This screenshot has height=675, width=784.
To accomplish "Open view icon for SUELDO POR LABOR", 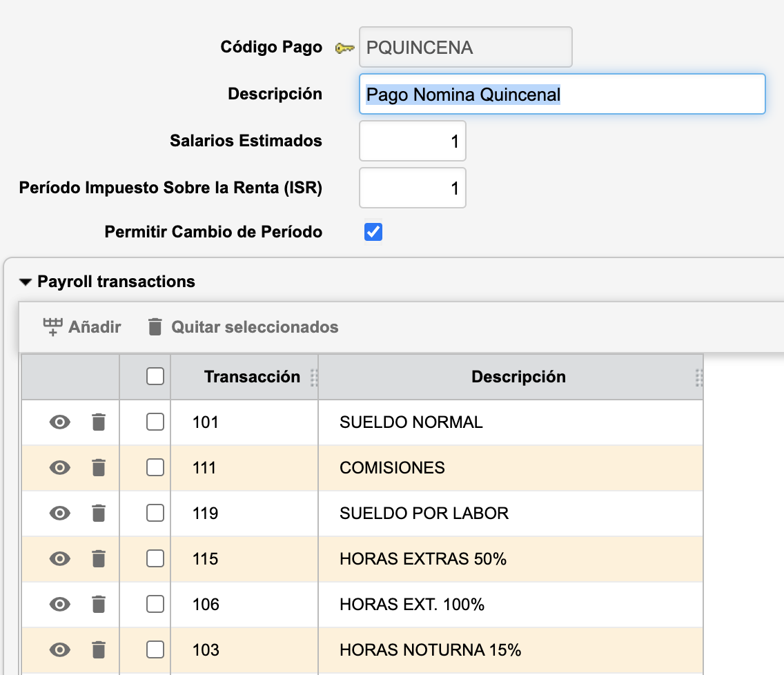I will (x=60, y=513).
